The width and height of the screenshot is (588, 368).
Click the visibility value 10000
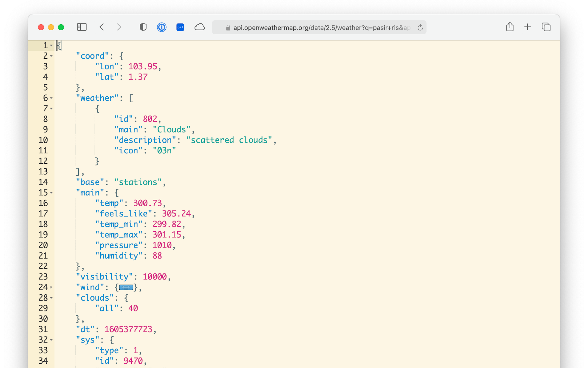(x=155, y=277)
